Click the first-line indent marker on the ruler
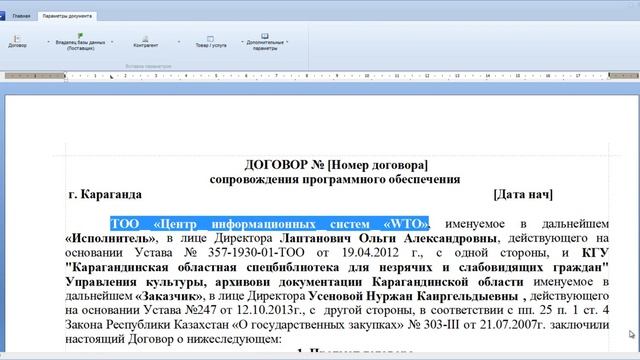The image size is (640, 360). point(111,76)
